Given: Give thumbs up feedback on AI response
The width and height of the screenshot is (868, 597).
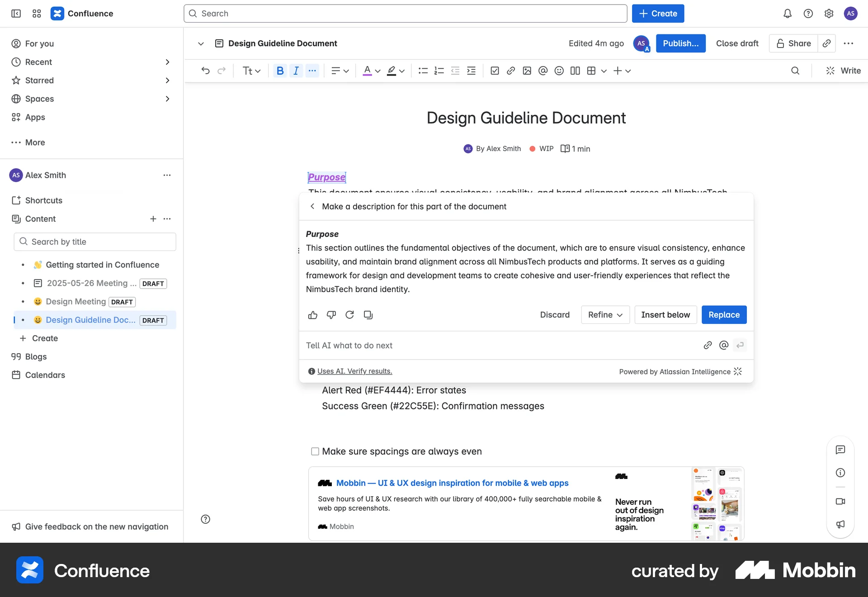Looking at the screenshot, I should [x=313, y=315].
